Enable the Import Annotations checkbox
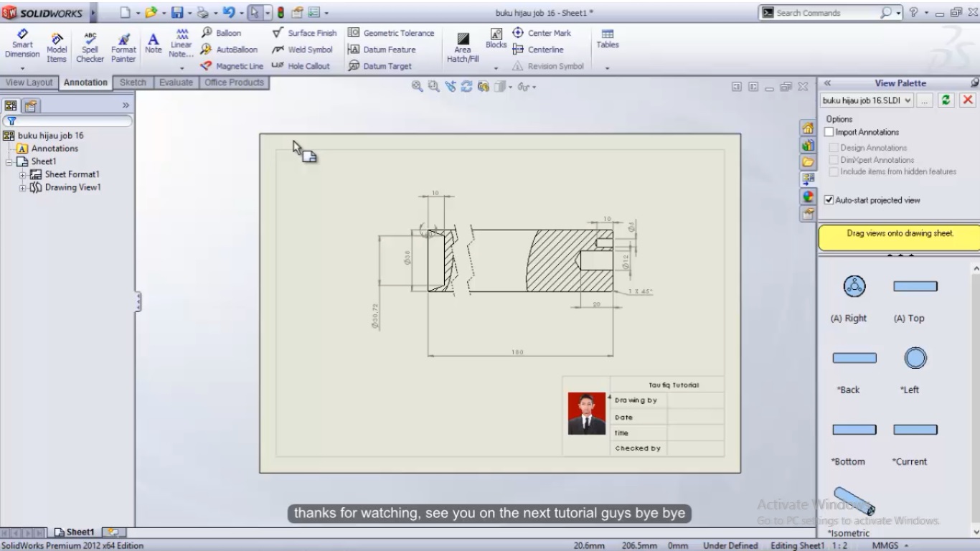The image size is (980, 551). [829, 131]
